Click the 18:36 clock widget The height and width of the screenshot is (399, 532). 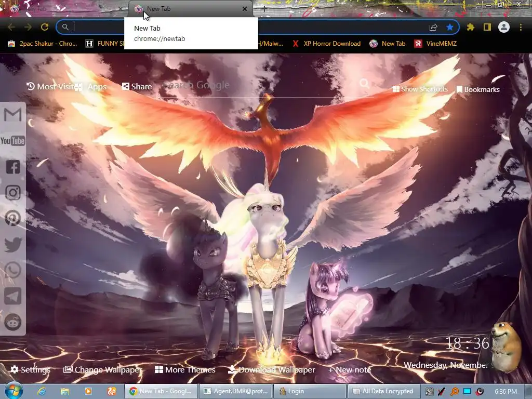(x=467, y=343)
